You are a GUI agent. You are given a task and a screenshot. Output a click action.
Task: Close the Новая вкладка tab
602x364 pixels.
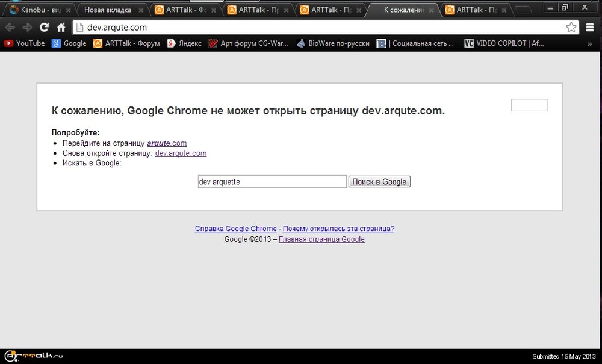(141, 10)
